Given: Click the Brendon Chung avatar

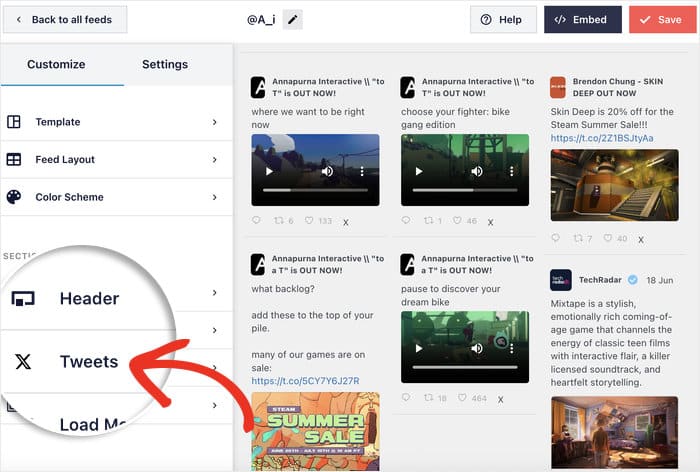Looking at the screenshot, I should coord(558,87).
